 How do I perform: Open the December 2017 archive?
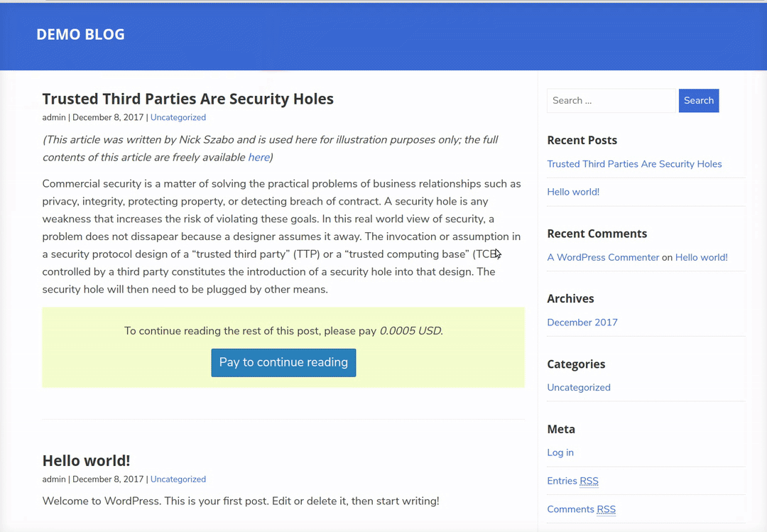click(582, 322)
